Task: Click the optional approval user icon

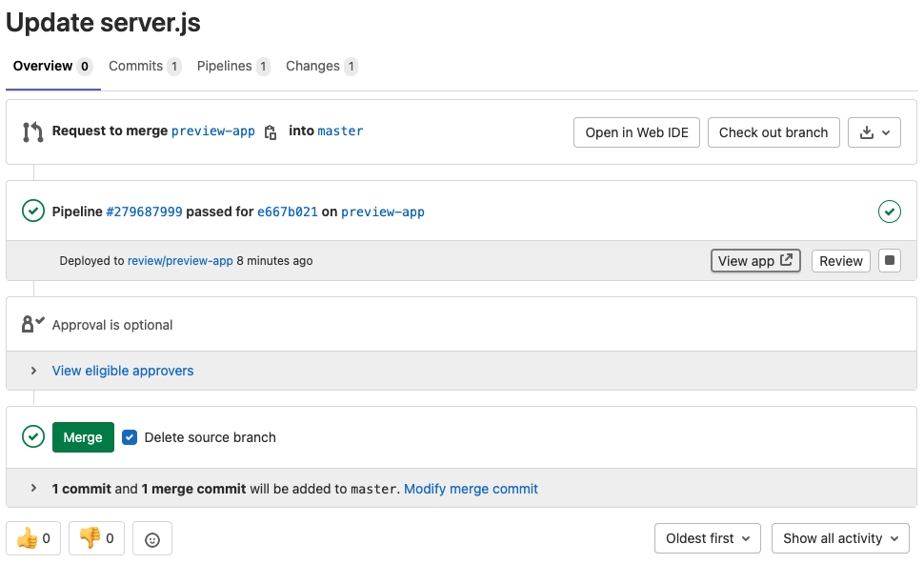Action: pyautogui.click(x=31, y=324)
